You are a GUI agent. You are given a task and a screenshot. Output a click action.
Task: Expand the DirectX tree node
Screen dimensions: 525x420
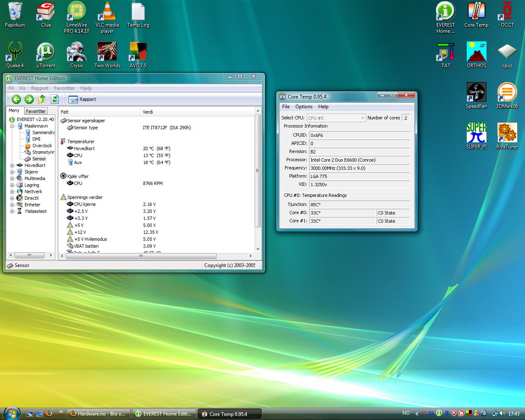click(12, 198)
